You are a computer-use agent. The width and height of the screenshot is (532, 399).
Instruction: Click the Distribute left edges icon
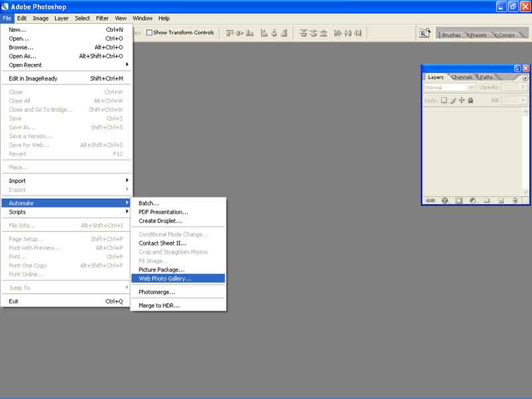pyautogui.click(x=338, y=33)
